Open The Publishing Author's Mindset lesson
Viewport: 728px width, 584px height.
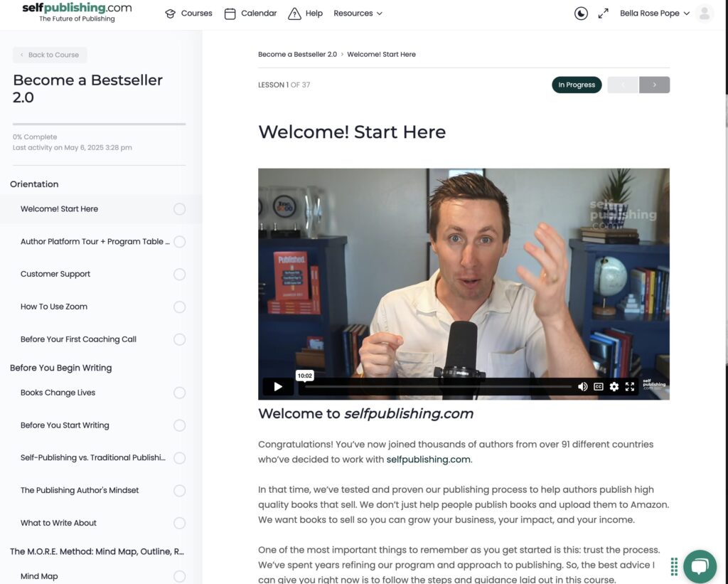pyautogui.click(x=80, y=490)
